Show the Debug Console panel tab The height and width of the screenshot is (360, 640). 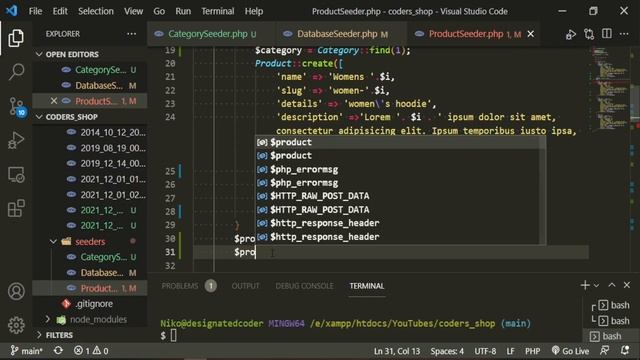pyautogui.click(x=304, y=286)
